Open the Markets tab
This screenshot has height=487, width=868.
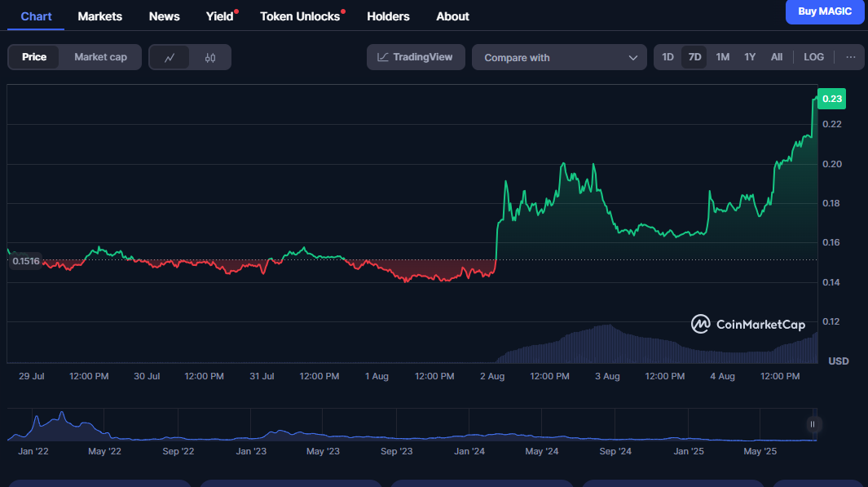(99, 16)
